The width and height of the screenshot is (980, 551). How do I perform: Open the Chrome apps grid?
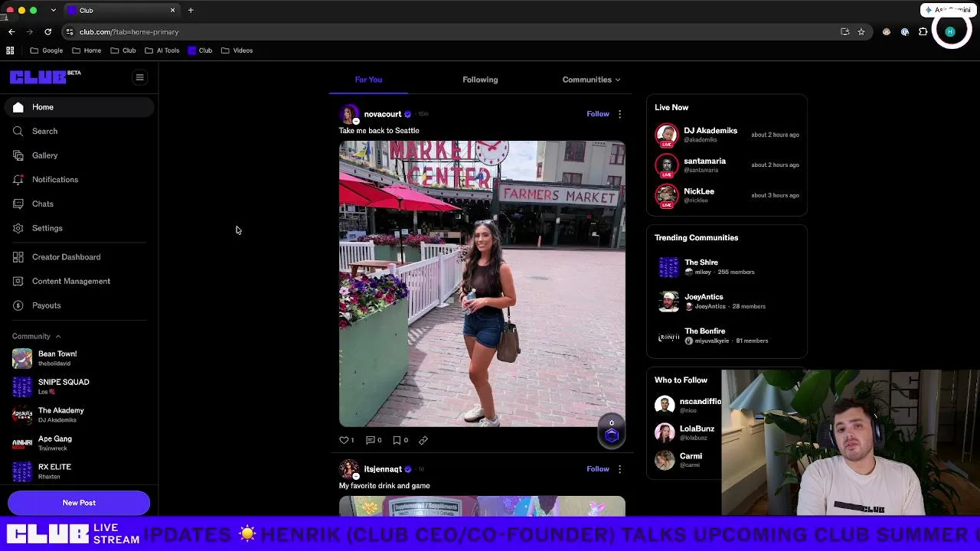tap(10, 51)
